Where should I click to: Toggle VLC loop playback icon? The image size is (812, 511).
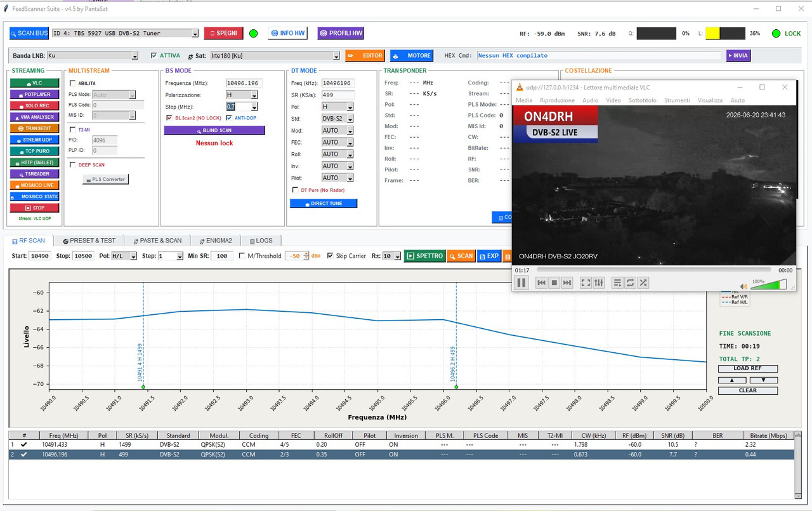pyautogui.click(x=631, y=282)
